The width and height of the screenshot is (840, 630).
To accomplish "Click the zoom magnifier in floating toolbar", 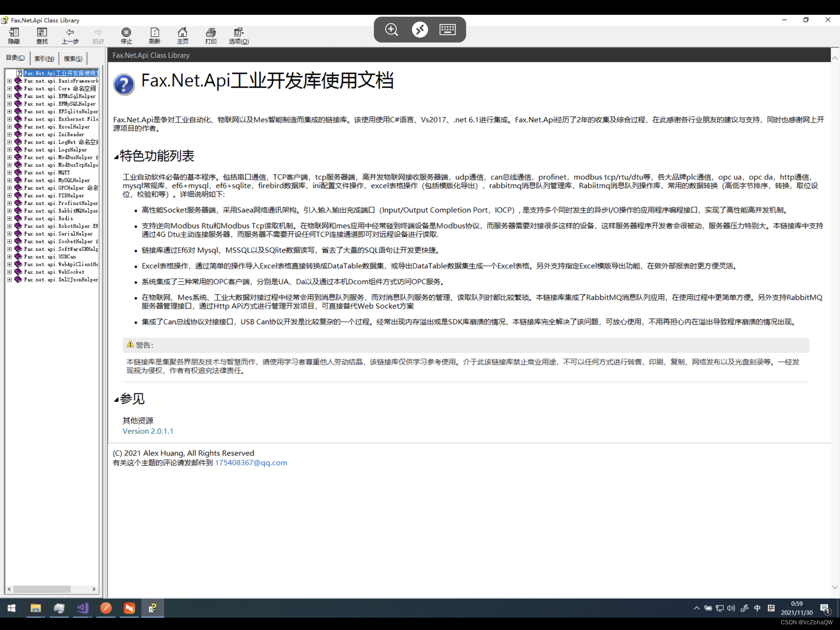I will pos(392,30).
